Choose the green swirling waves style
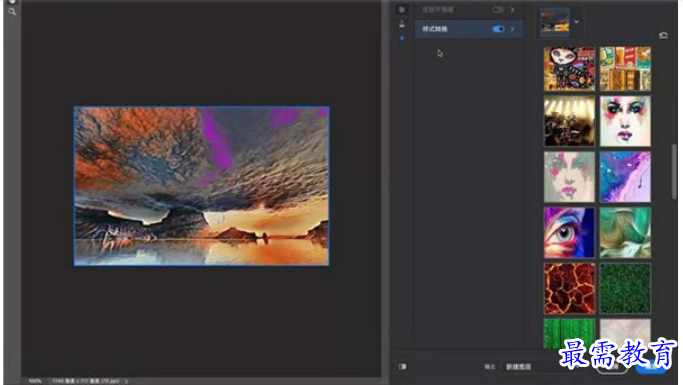Viewport: 683px width, 385px height. [x=625, y=233]
